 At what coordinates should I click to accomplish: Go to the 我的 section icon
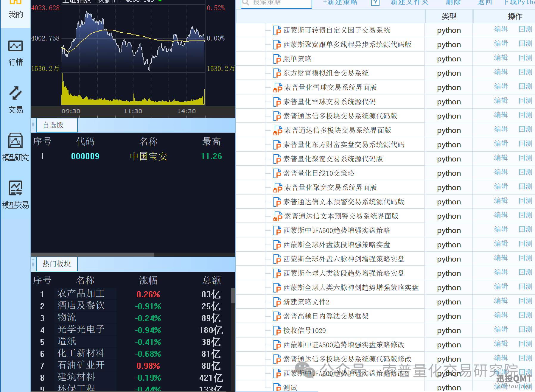pyautogui.click(x=15, y=9)
